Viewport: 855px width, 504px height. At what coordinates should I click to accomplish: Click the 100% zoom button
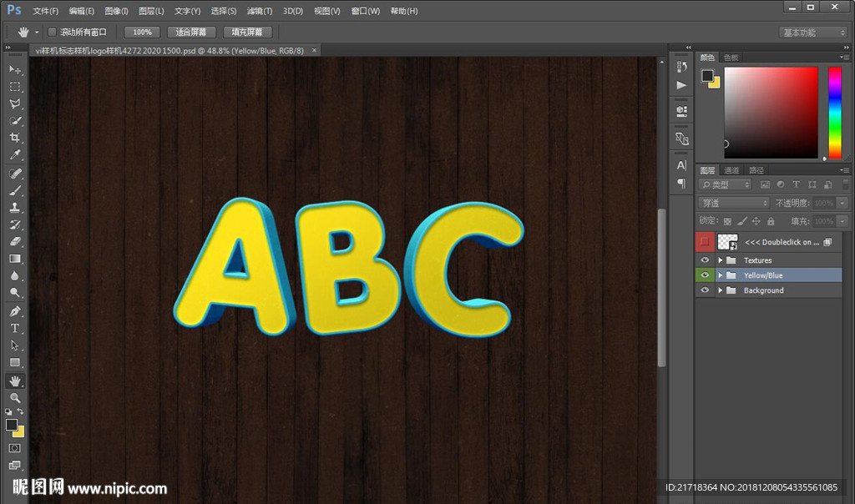(x=142, y=33)
